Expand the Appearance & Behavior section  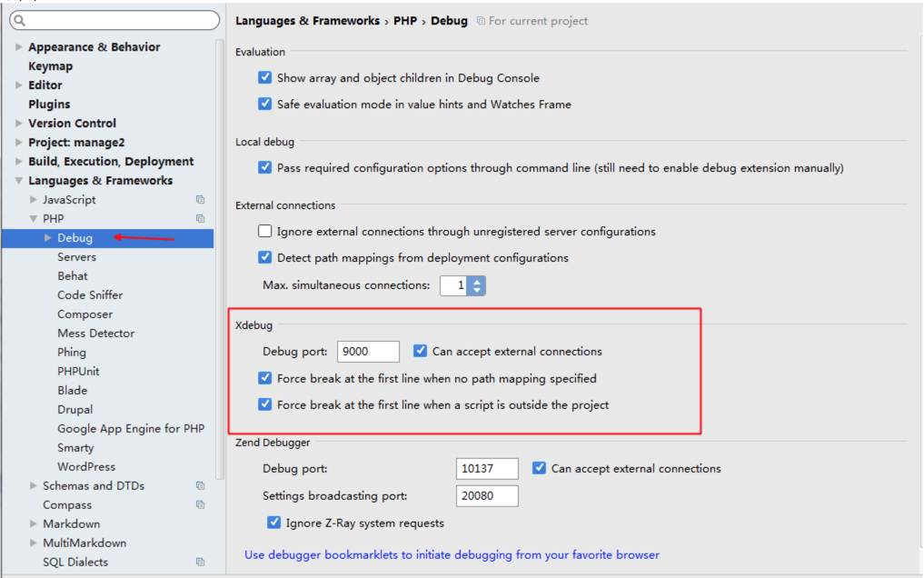click(19, 47)
